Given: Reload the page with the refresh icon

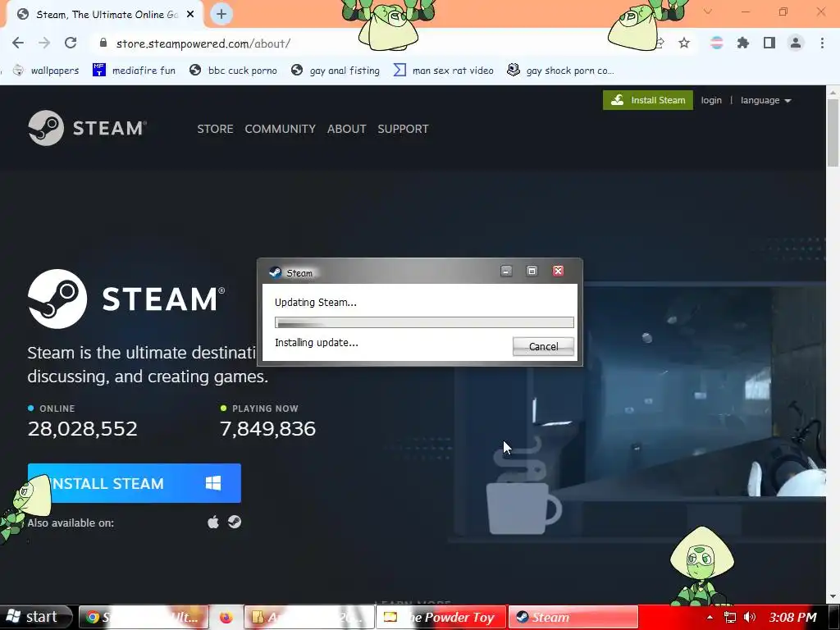Looking at the screenshot, I should pos(71,43).
